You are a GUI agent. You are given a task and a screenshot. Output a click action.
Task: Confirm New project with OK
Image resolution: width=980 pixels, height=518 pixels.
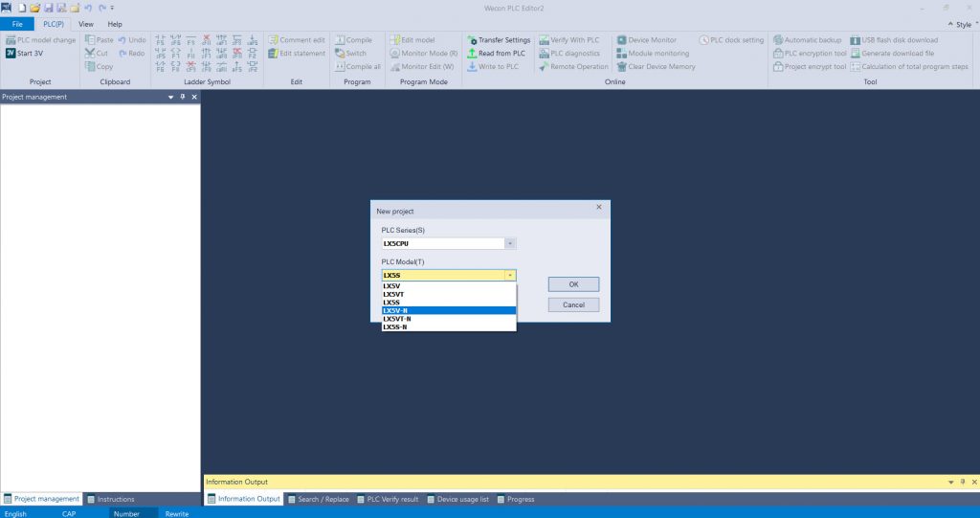[x=573, y=284]
